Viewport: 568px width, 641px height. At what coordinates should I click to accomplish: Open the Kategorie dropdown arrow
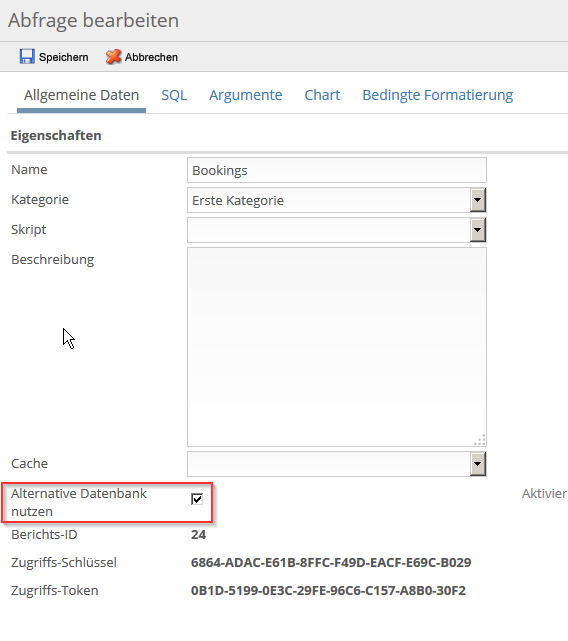click(478, 200)
